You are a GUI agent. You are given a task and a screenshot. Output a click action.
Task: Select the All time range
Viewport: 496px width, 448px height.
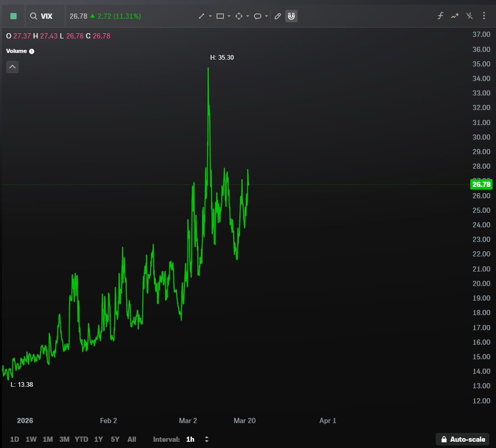[x=131, y=439]
